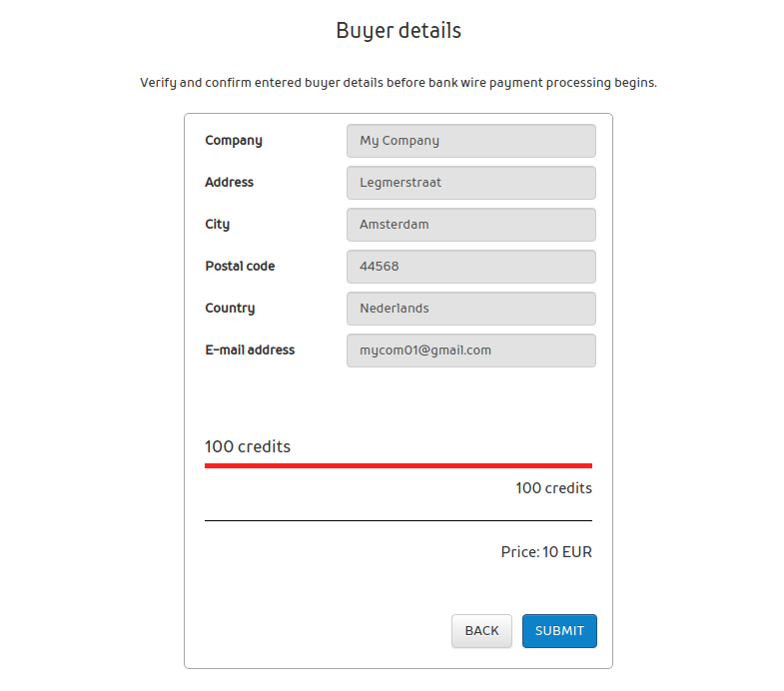Select the City label
This screenshot has width=784, height=691.
tap(218, 225)
